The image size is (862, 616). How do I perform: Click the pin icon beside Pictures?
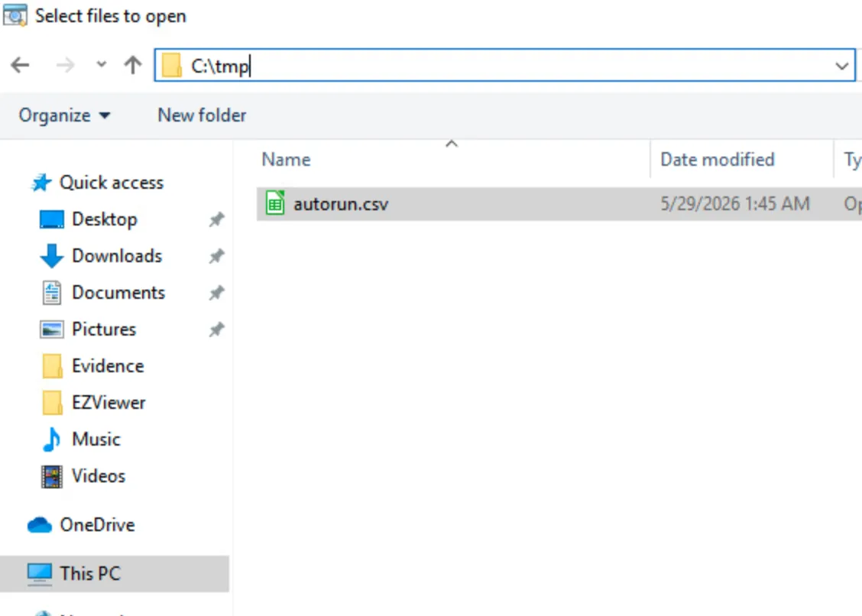tap(216, 329)
